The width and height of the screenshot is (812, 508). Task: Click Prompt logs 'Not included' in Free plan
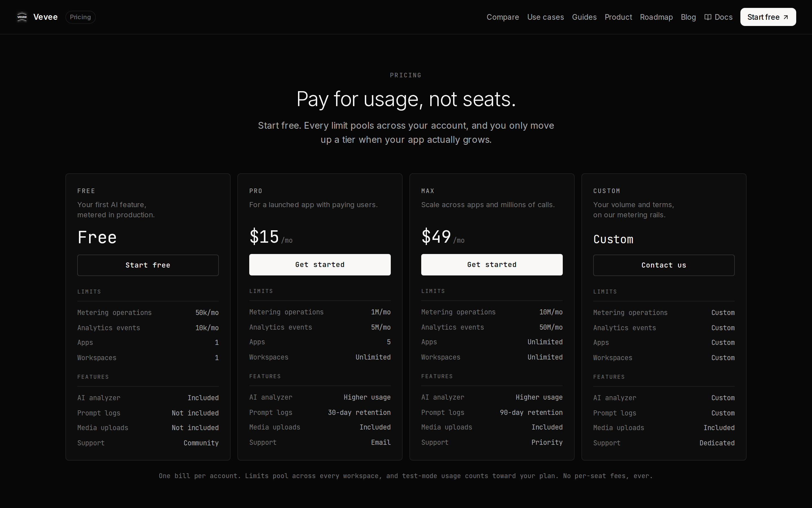pyautogui.click(x=195, y=413)
